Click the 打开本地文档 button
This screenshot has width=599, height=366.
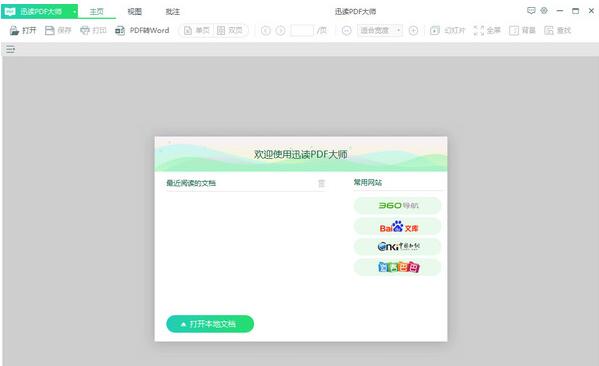pos(210,324)
